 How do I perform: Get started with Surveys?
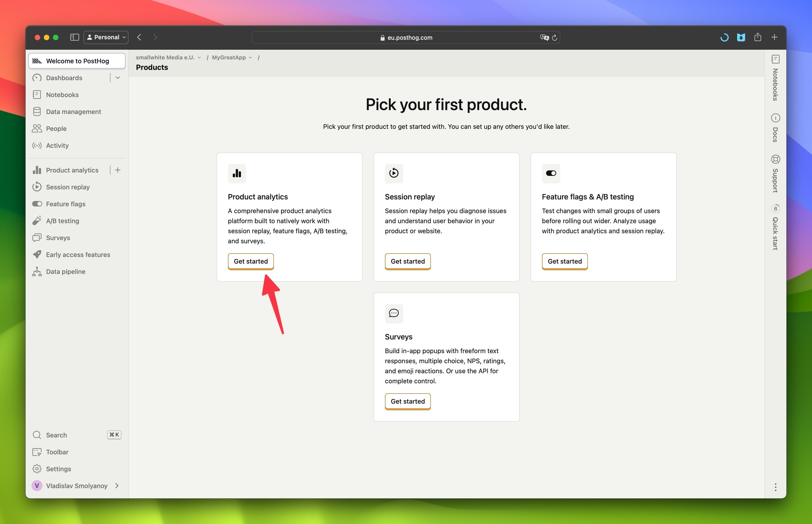pos(408,401)
